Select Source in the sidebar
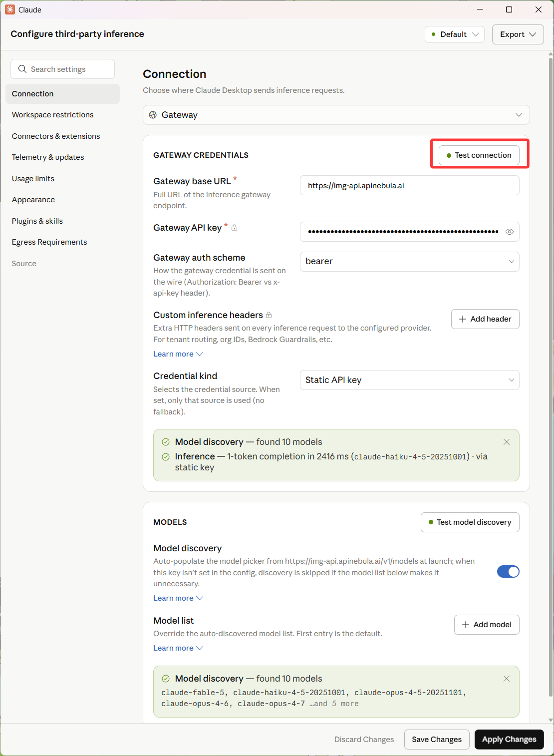Image resolution: width=554 pixels, height=756 pixels. click(63, 264)
